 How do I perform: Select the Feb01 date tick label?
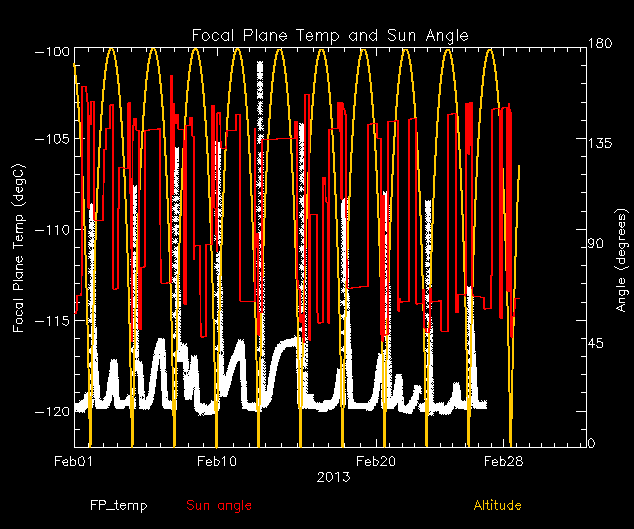(x=73, y=462)
